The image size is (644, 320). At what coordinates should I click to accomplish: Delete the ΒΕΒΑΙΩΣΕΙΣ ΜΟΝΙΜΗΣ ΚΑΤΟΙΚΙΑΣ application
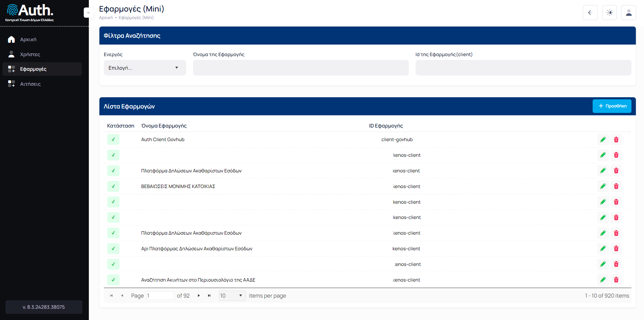[x=616, y=186]
